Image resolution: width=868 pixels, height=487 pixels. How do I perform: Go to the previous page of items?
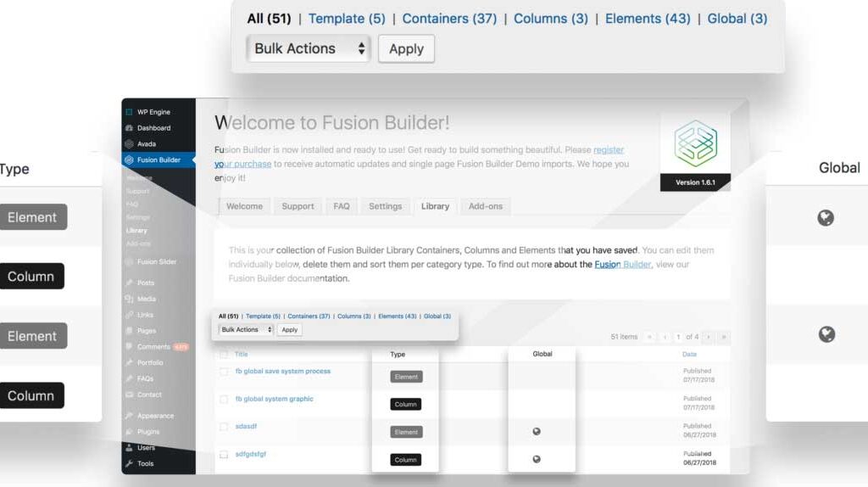pos(665,337)
